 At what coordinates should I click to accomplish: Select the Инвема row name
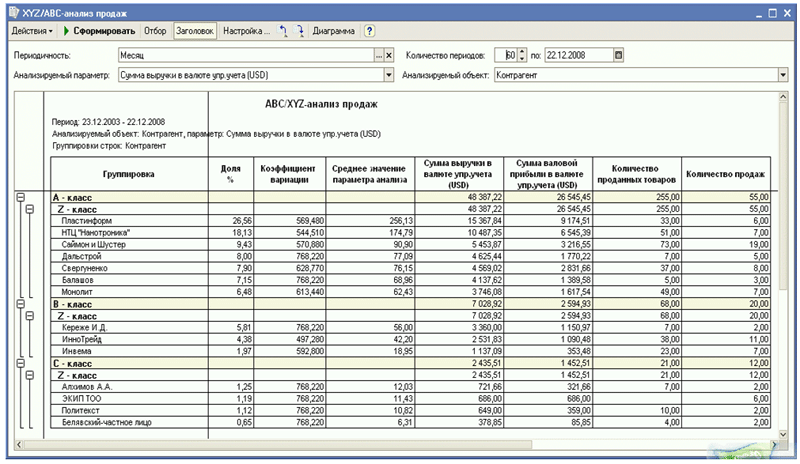point(77,351)
